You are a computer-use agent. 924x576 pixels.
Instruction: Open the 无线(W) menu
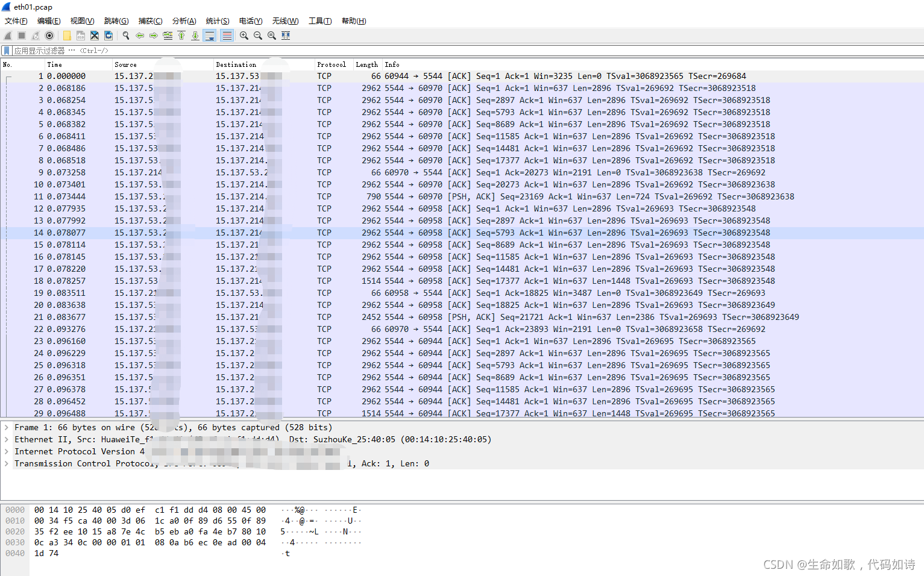tap(286, 21)
